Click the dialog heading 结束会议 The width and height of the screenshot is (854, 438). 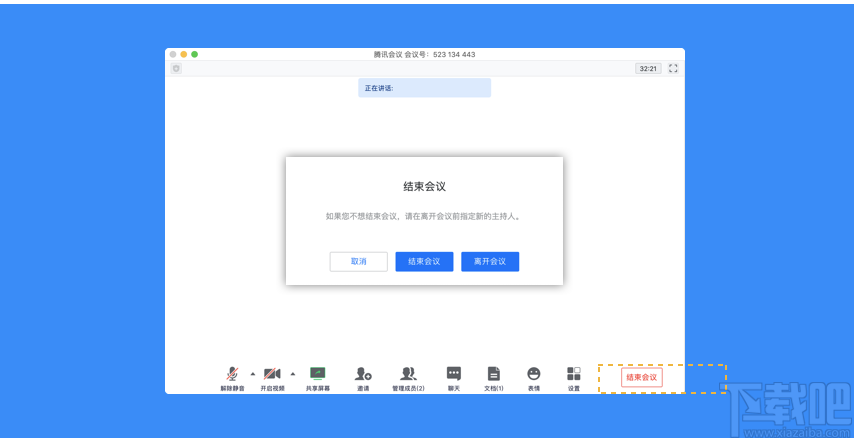[424, 186]
